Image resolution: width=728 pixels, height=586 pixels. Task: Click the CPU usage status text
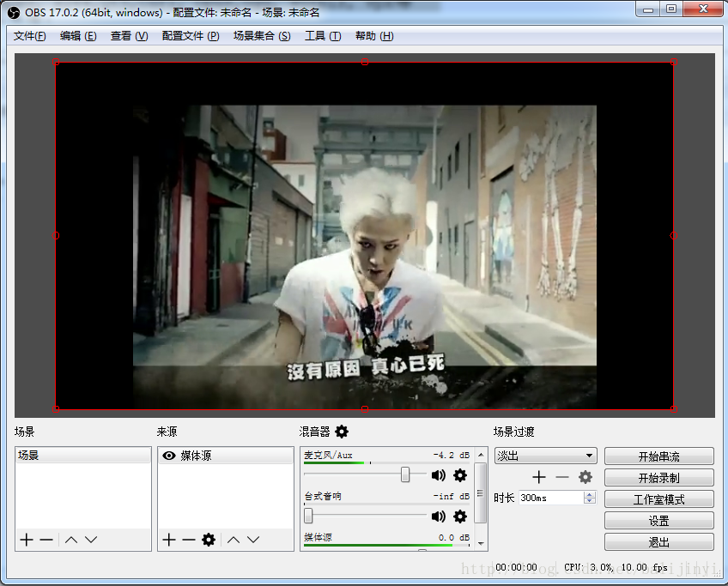click(x=588, y=567)
